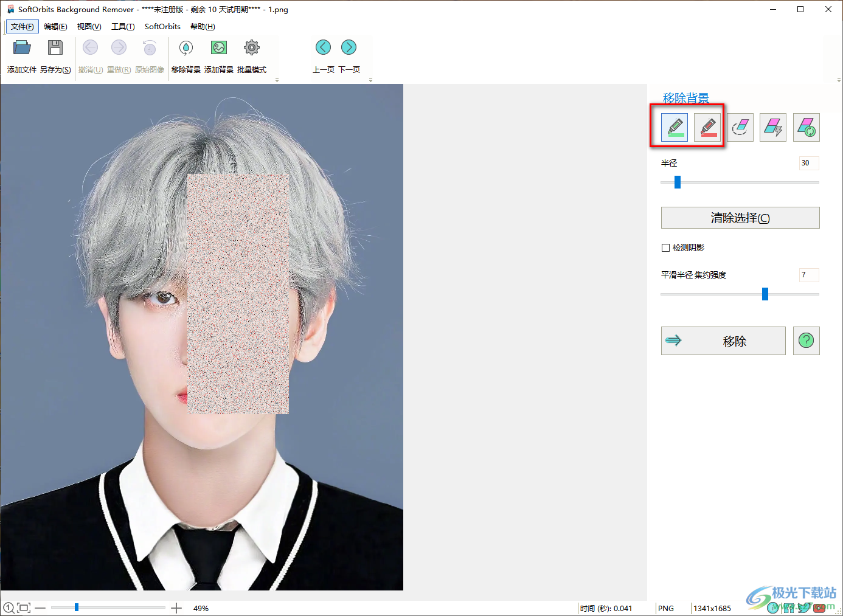Adjust the 半径 radius slider
Image resolution: width=843 pixels, height=616 pixels.
click(678, 182)
